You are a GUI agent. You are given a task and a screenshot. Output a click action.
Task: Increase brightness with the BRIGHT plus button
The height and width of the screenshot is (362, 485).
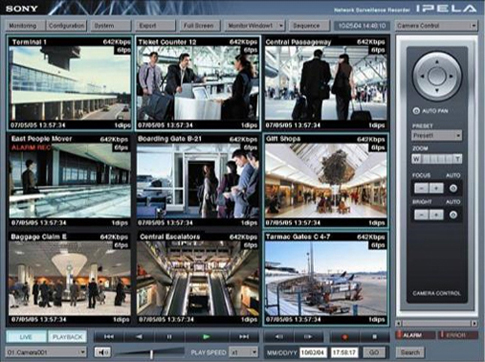[x=436, y=215]
